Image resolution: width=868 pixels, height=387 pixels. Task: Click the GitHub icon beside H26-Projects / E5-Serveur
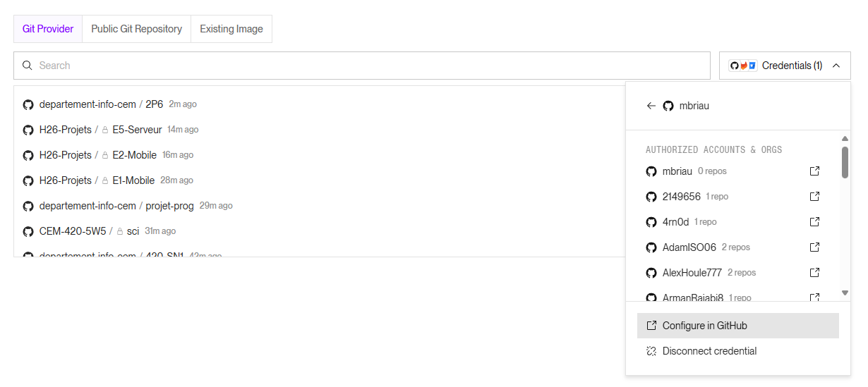pyautogui.click(x=28, y=130)
